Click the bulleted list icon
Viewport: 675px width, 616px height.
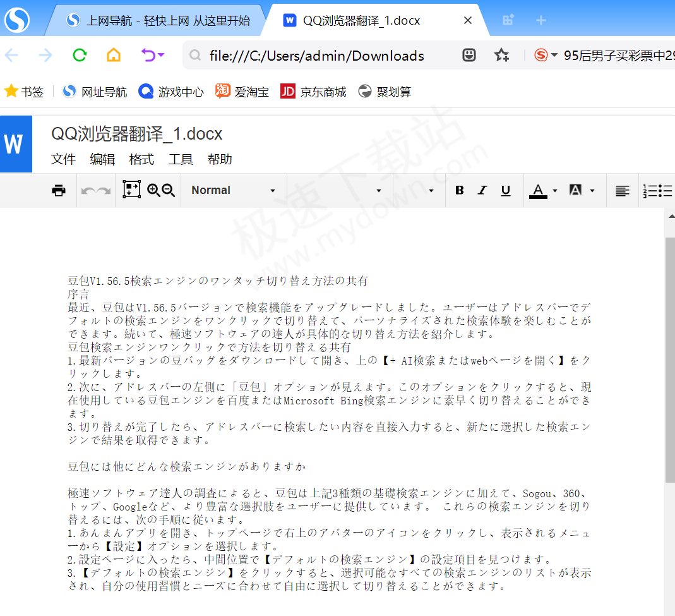[667, 191]
